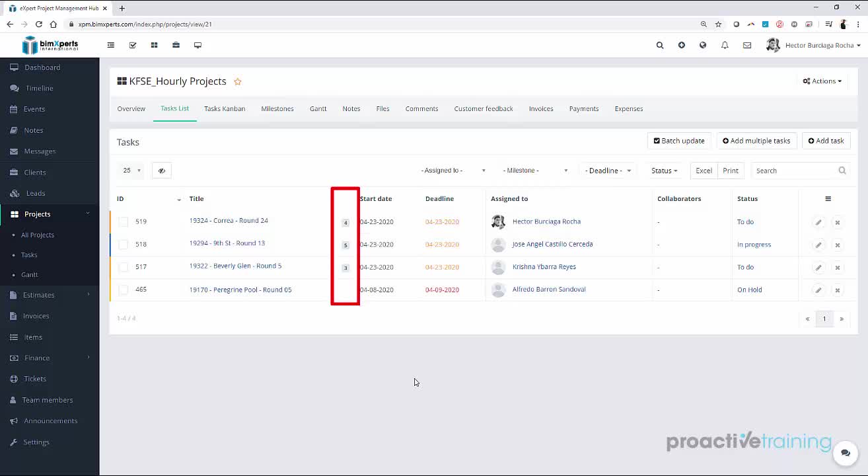Open the language globe icon
The width and height of the screenshot is (868, 476).
pyautogui.click(x=703, y=45)
